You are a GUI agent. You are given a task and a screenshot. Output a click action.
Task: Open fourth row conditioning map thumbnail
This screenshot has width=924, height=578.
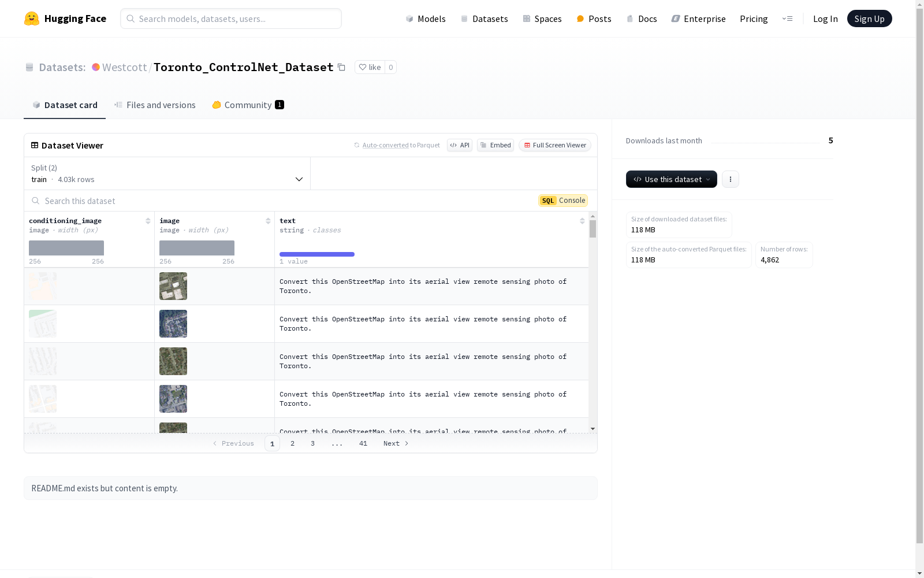click(43, 399)
